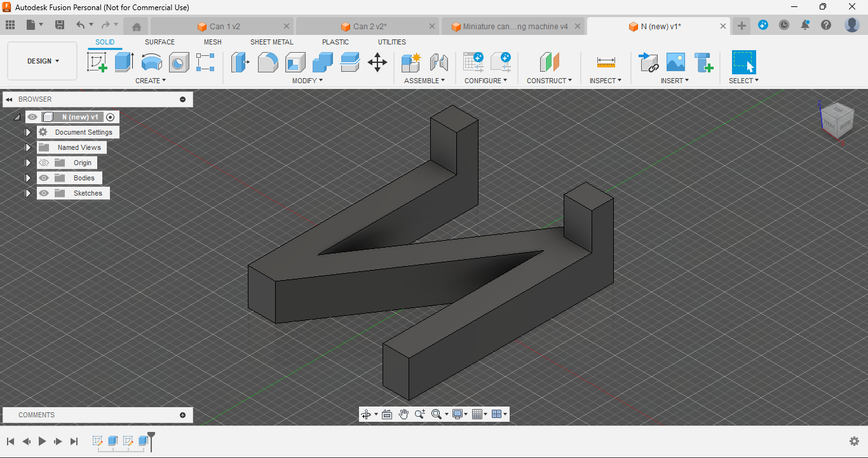Select the Move/Copy tool
Image resolution: width=868 pixels, height=458 pixels.
coord(377,62)
